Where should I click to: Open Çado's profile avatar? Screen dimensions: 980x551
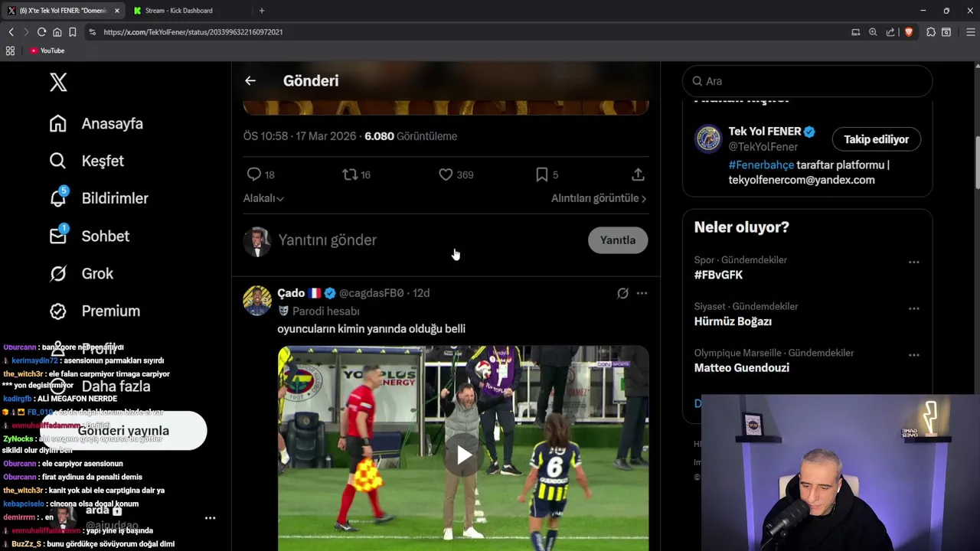point(257,301)
